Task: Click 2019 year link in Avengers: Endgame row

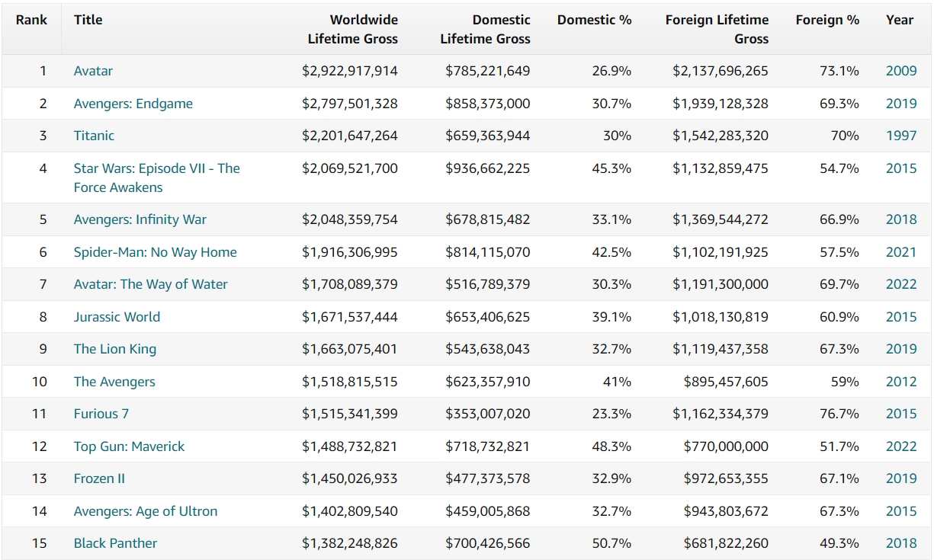Action: coord(901,104)
